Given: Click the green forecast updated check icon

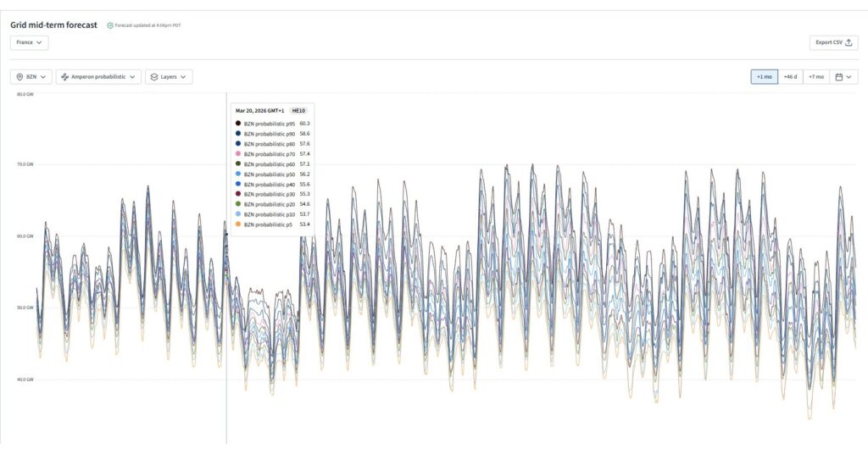Looking at the screenshot, I should click(110, 25).
